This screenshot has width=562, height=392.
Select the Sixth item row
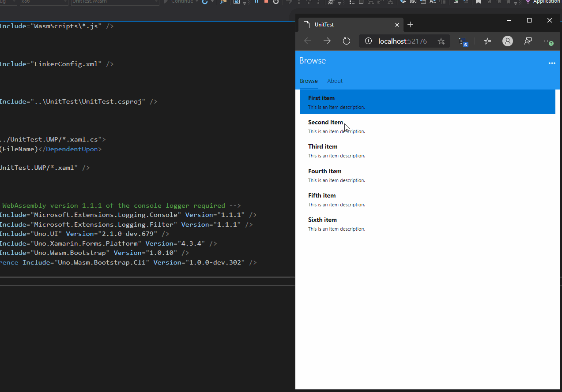coord(427,224)
